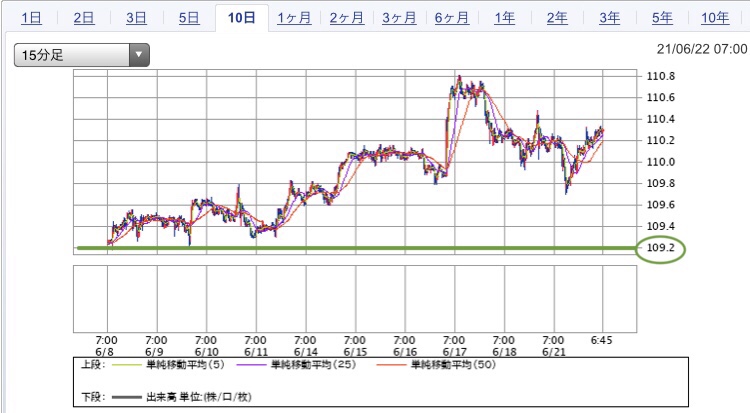Show the 1年 chart range
The height and width of the screenshot is (413, 750).
click(x=505, y=18)
